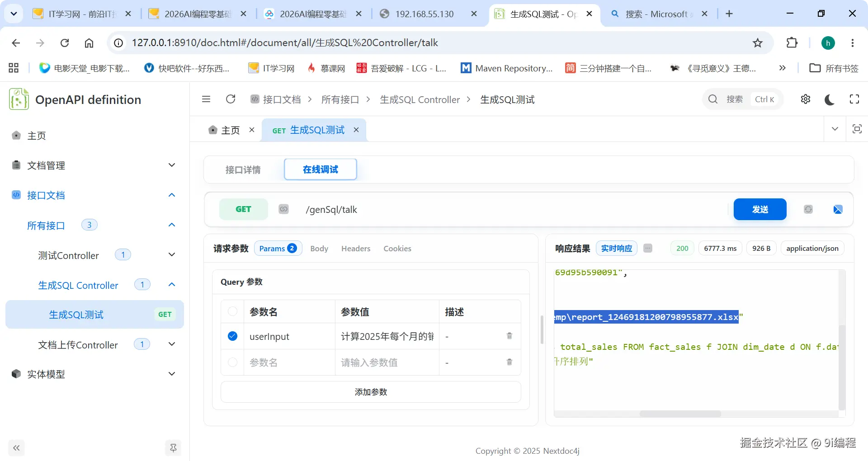Click 所有接口 in the breadcrumb
This screenshot has height=461, width=868.
340,99
